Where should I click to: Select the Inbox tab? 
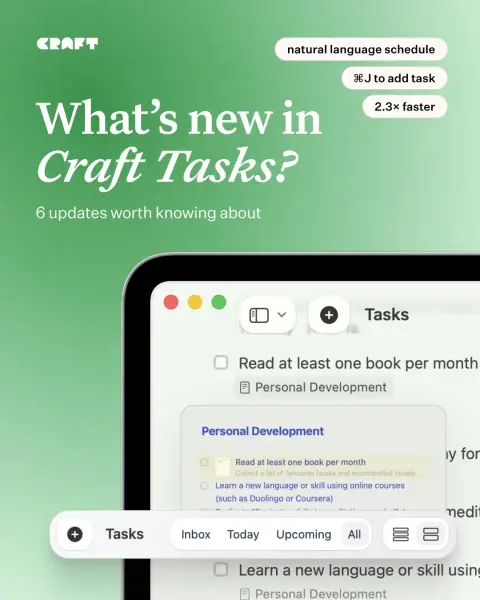point(196,534)
